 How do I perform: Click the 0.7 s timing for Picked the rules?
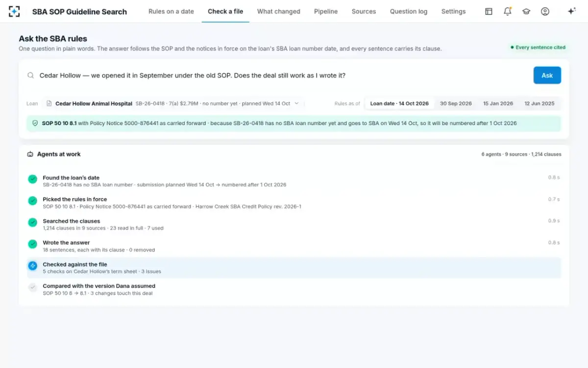coord(554,199)
